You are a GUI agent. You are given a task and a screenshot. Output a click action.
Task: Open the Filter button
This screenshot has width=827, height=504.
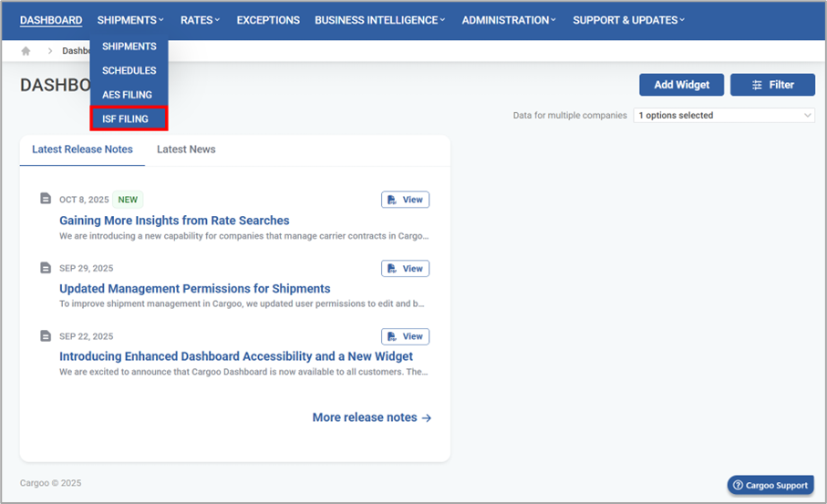coord(772,85)
